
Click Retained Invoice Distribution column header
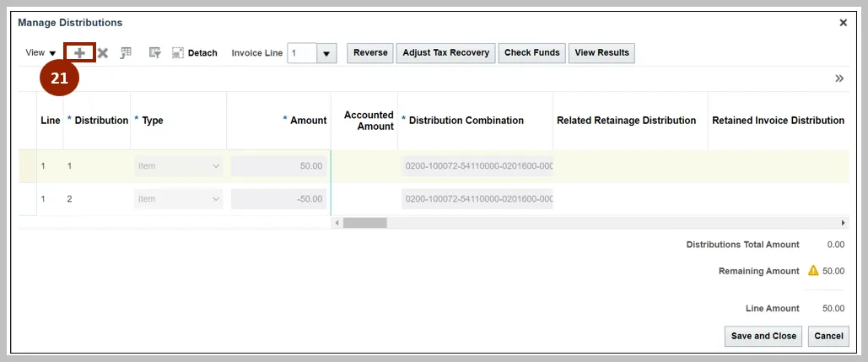pyautogui.click(x=779, y=120)
